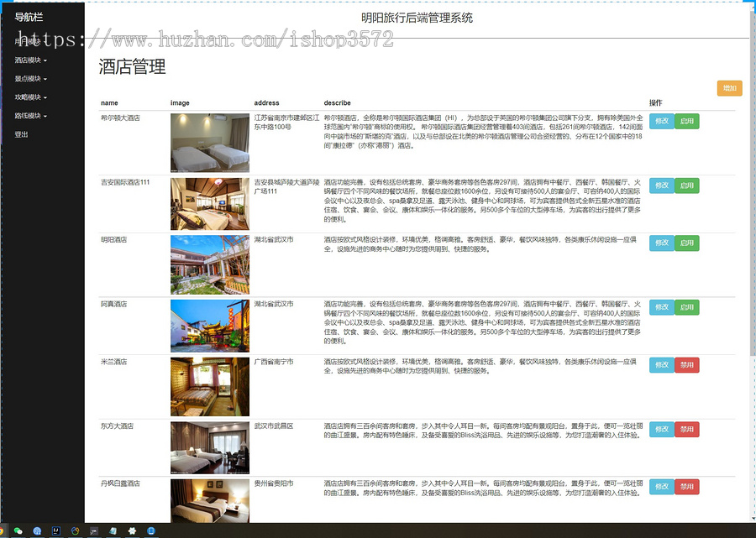Image resolution: width=756 pixels, height=538 pixels.
Task: Click 修改 for 东方大酒店
Action: [662, 429]
